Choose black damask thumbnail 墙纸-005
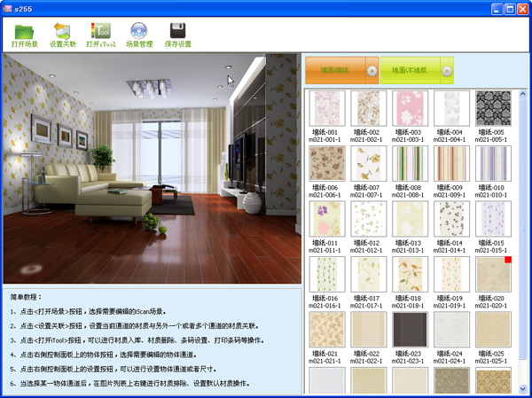The width and height of the screenshot is (532, 398). coord(493,108)
